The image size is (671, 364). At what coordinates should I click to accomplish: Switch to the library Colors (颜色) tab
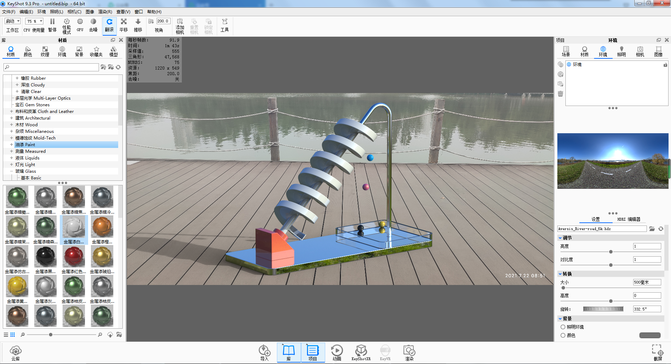pos(28,51)
